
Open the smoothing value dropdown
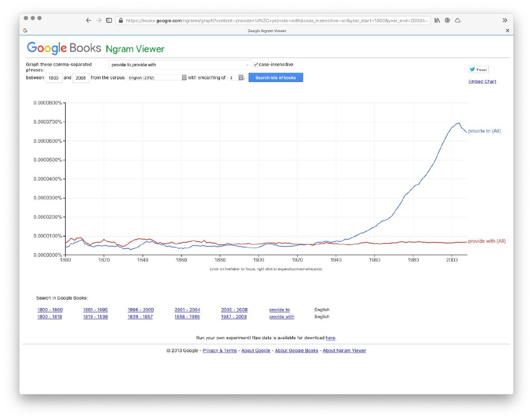[x=235, y=78]
